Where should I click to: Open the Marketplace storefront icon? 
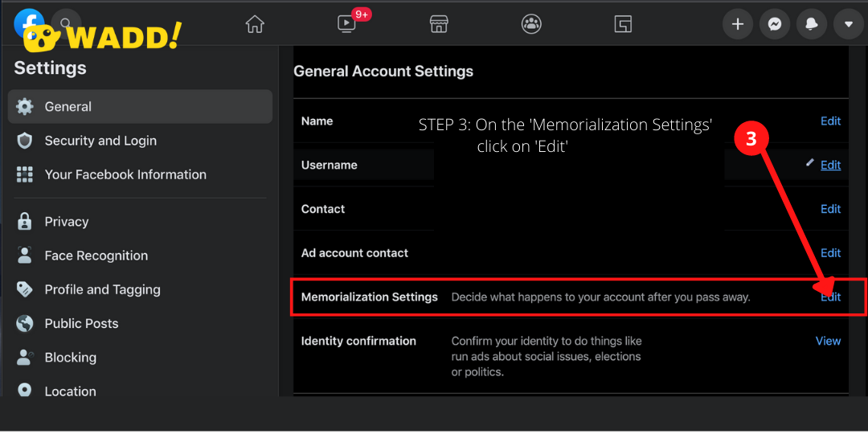(x=439, y=24)
